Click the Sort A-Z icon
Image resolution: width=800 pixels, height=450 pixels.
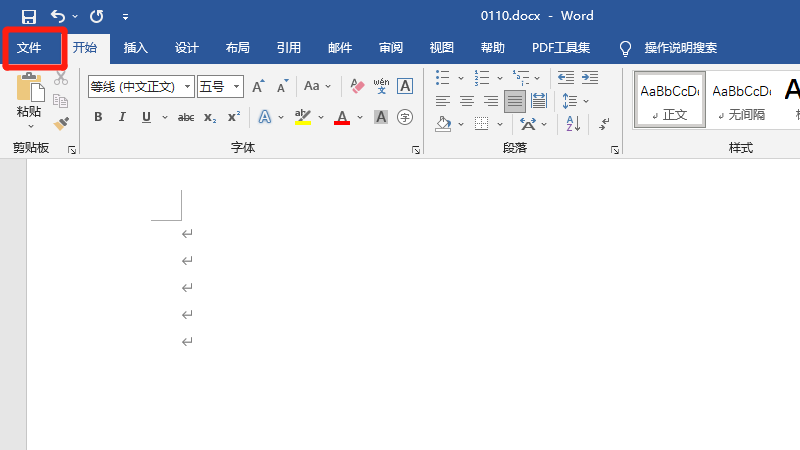point(572,124)
